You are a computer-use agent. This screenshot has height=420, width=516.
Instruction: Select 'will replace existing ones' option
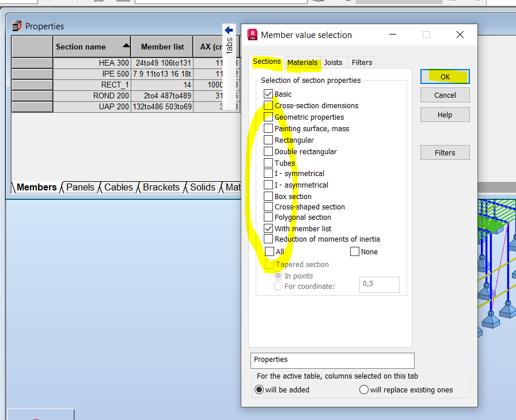click(x=363, y=390)
